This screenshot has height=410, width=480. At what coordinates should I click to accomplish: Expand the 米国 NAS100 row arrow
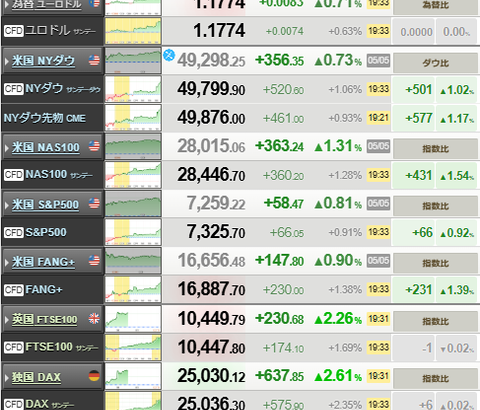pyautogui.click(x=7, y=147)
